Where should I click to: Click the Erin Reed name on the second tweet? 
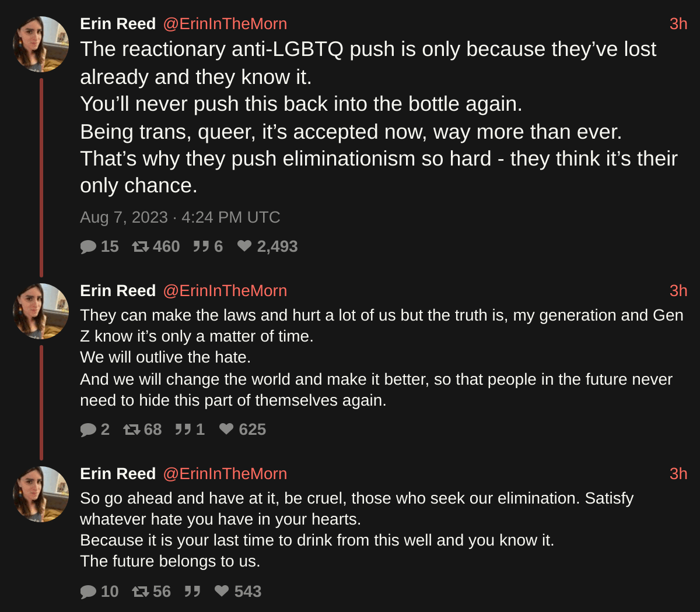[118, 291]
